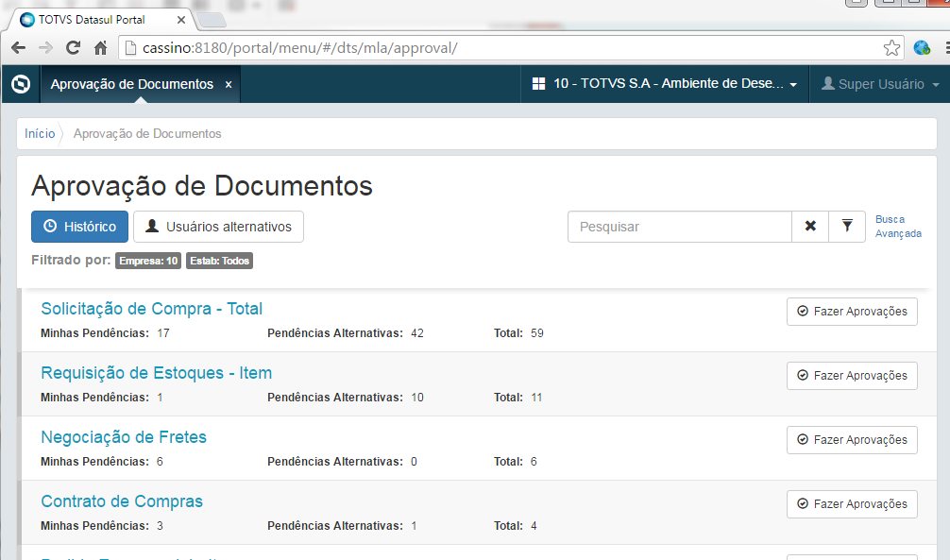Switch to the TOTVS Datasul Portal browser tab
The image size is (950, 560).
[100, 20]
